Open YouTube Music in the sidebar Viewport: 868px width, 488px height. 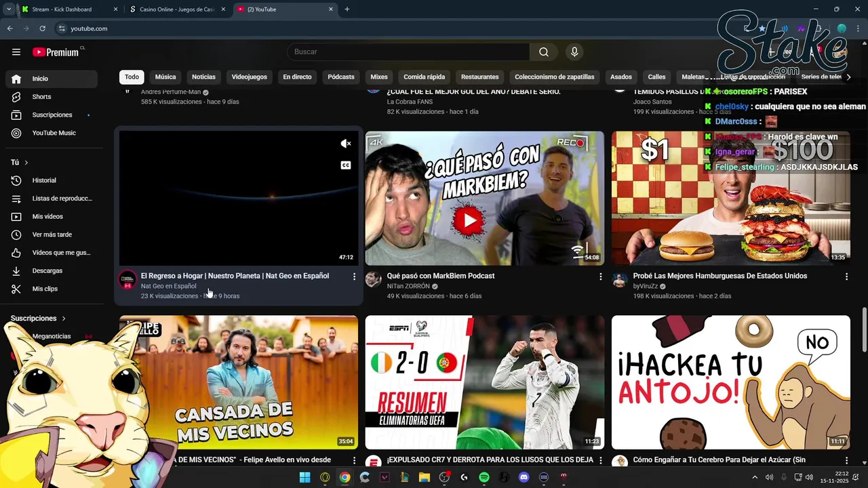pyautogui.click(x=52, y=133)
